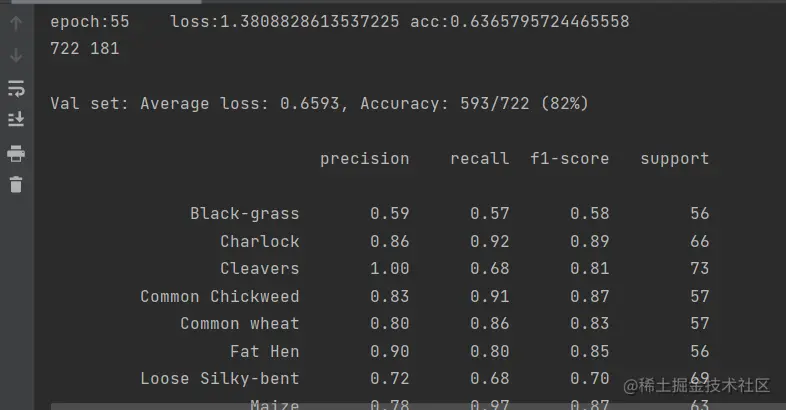The image size is (786, 410).
Task: Click the f1-score column header
Action: click(x=570, y=159)
